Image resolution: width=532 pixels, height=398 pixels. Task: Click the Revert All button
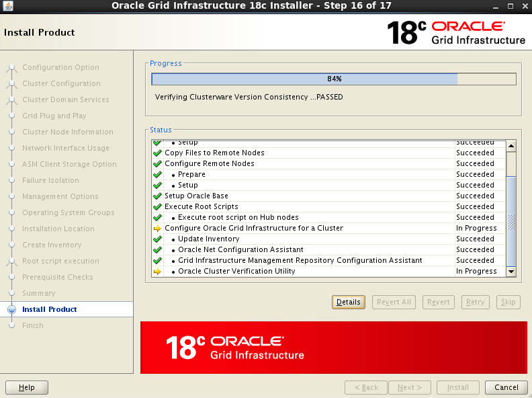[x=394, y=302]
